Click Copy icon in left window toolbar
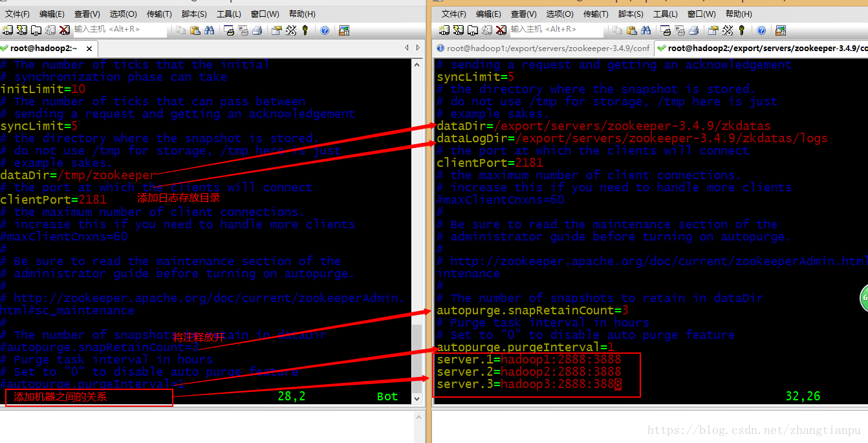Screen dimensions: 868x443 pos(180,30)
